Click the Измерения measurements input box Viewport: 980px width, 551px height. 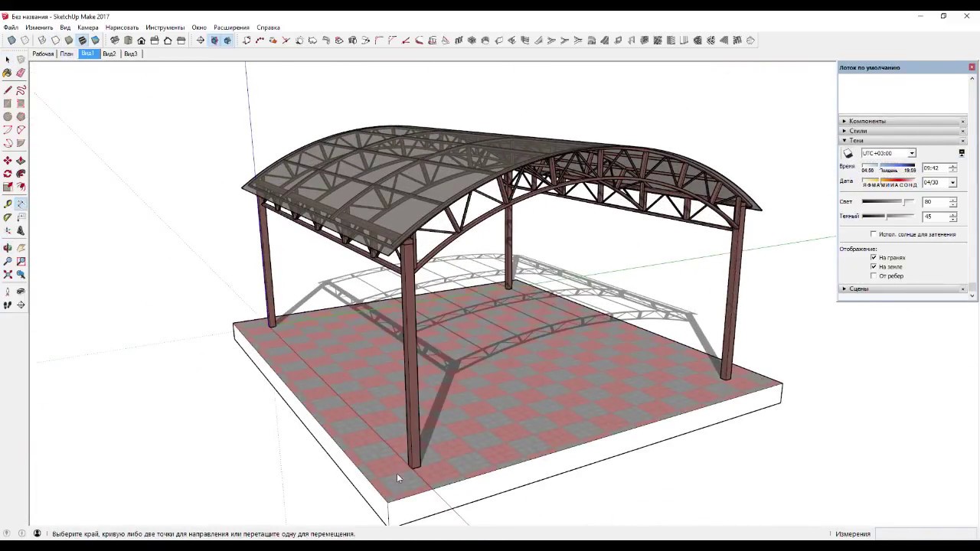(x=924, y=534)
